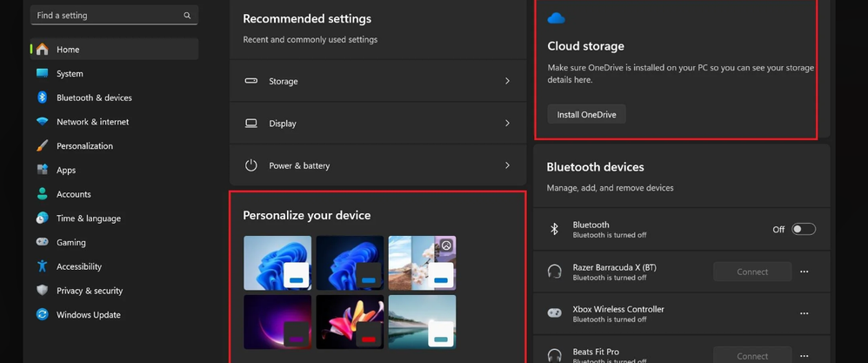The height and width of the screenshot is (363, 868).
Task: Click the Xbox Wireless Controller gamepad icon
Action: pyautogui.click(x=554, y=313)
